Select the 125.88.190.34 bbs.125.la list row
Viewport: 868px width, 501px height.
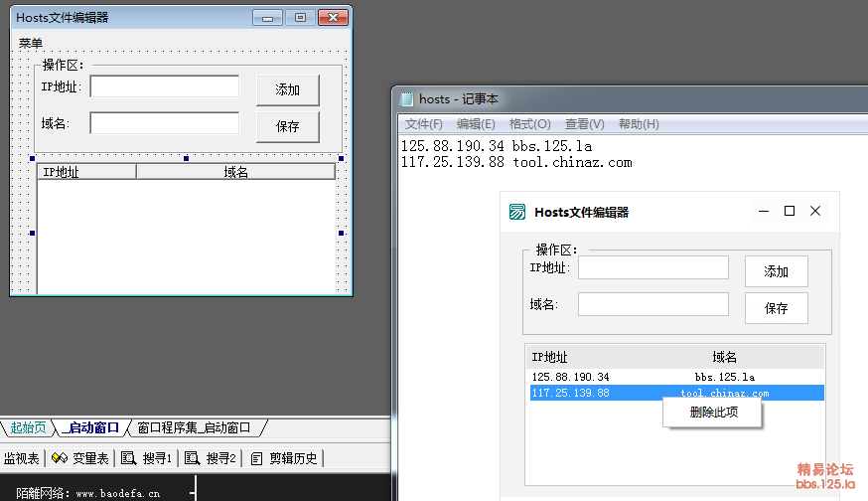[x=674, y=377]
